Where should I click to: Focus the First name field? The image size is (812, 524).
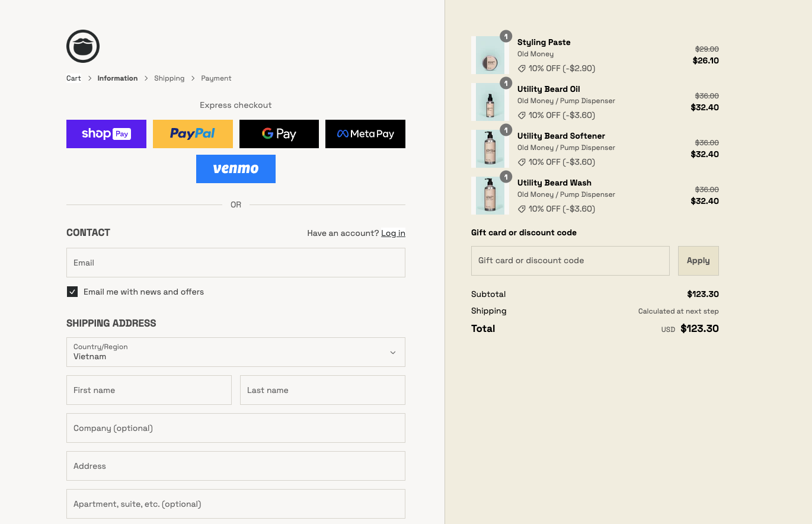(149, 390)
